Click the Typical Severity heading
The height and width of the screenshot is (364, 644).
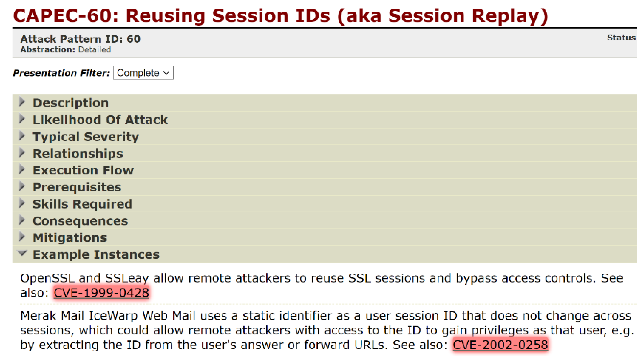(86, 137)
